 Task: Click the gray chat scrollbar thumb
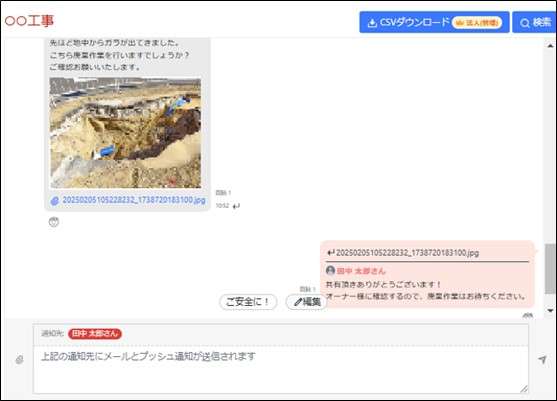point(550,269)
